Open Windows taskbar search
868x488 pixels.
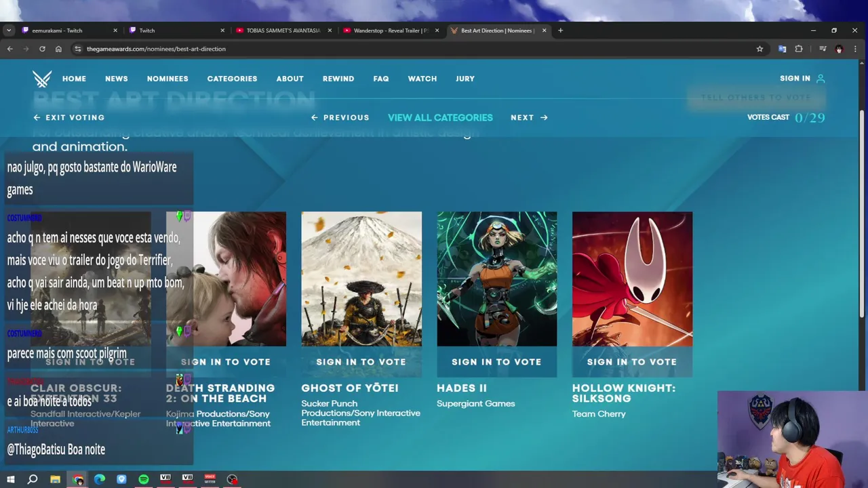pos(32,479)
